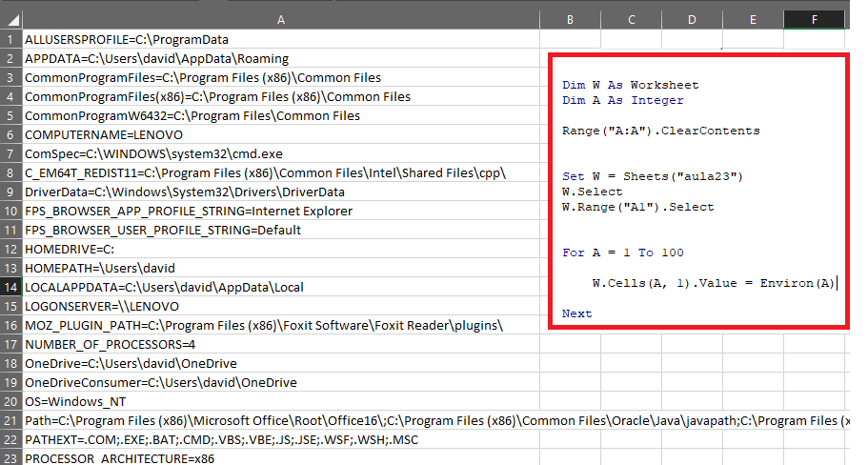Click cell APPDATA=C:\Users\david\AppData\Roaming

(x=281, y=58)
